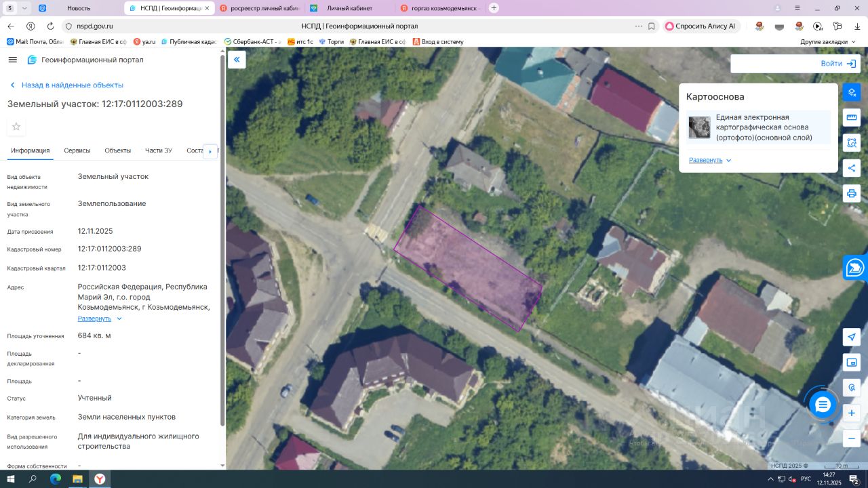868x488 pixels.
Task: Open File Explorer from the taskbar
Action: pyautogui.click(x=77, y=479)
